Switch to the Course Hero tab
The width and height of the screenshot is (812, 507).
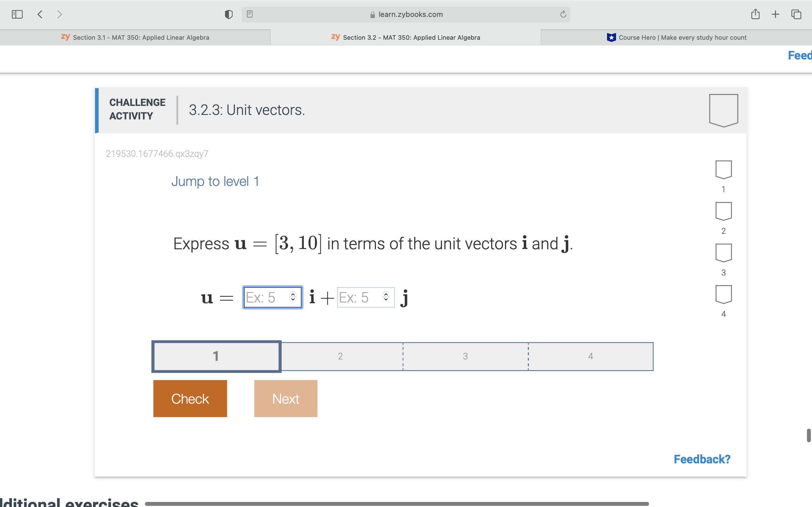click(676, 37)
